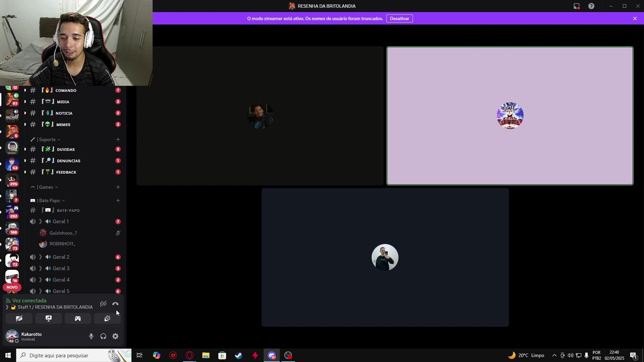The height and width of the screenshot is (362, 644).
Task: Add a channel to the Bate Papo category
Action: click(118, 200)
